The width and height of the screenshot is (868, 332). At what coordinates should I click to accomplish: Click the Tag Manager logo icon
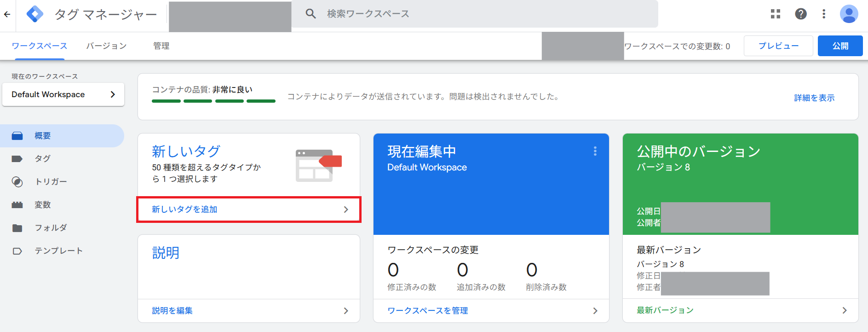(35, 14)
